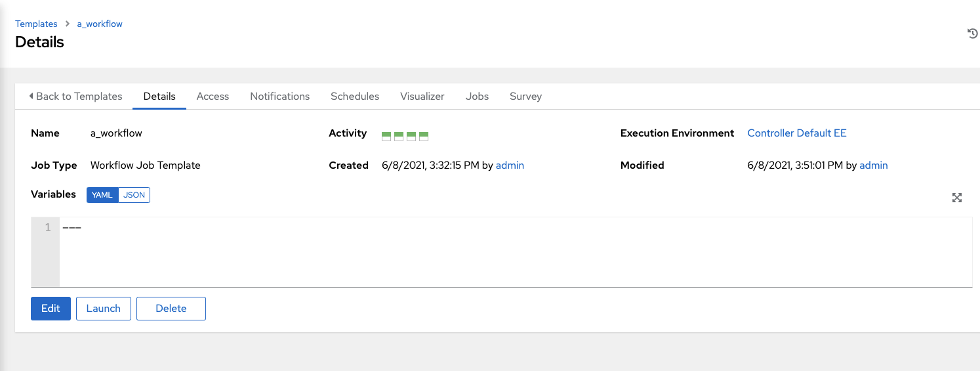980x371 pixels.
Task: Open the Notifications tab
Action: (x=279, y=96)
